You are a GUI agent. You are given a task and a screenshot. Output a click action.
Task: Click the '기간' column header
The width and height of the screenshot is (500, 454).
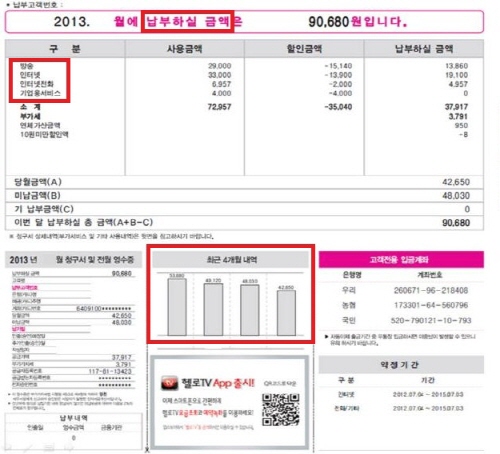[x=428, y=380]
